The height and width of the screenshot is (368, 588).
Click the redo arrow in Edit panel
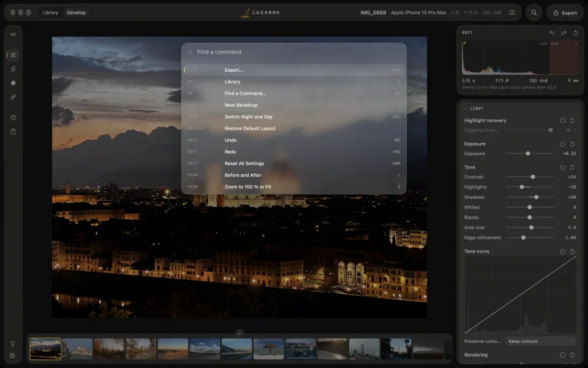[x=563, y=33]
